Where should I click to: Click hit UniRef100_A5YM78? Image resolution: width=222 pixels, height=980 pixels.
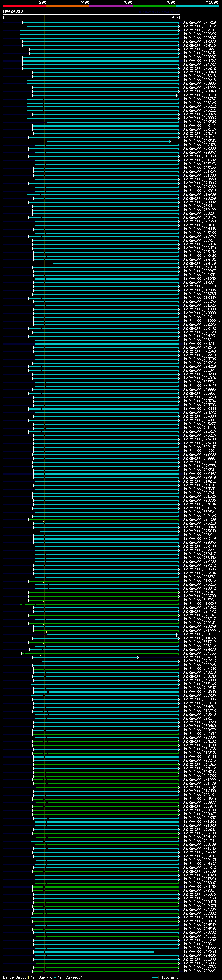coord(199,145)
